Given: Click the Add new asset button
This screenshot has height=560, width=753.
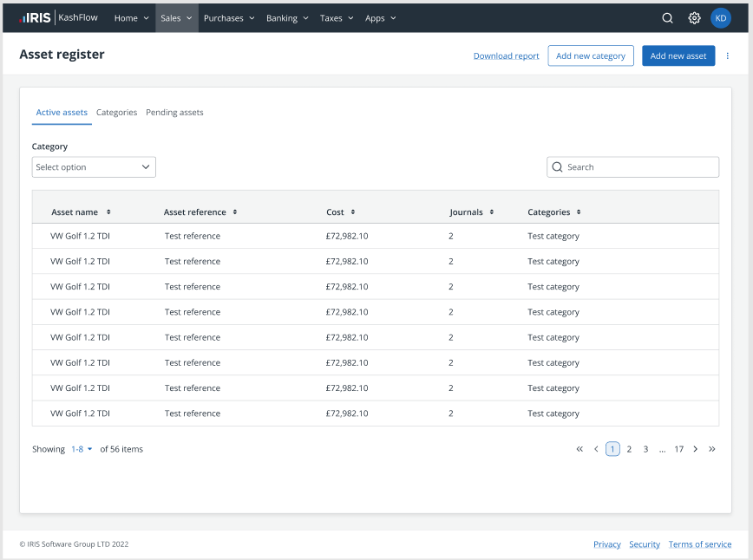Looking at the screenshot, I should (x=678, y=56).
